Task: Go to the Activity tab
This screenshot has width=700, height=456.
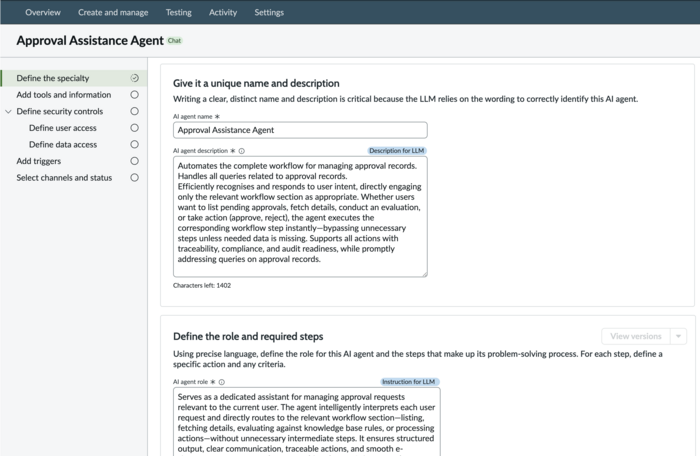Action: click(x=223, y=13)
